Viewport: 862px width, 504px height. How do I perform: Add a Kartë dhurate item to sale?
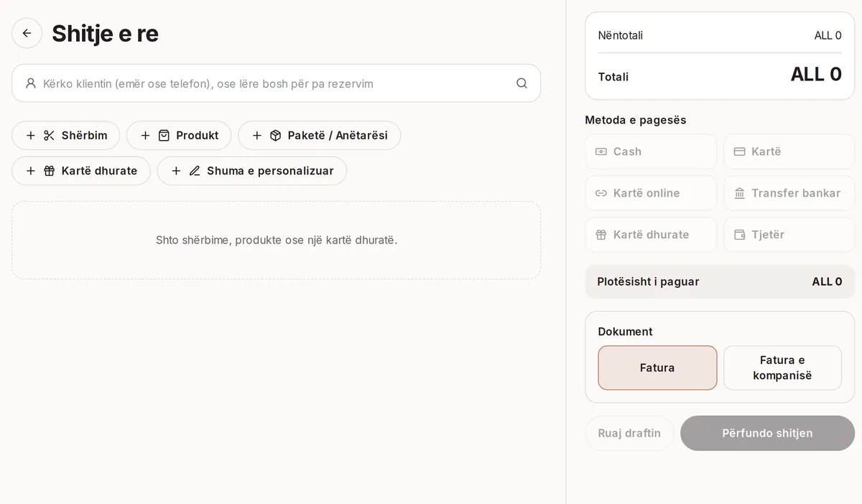click(81, 171)
